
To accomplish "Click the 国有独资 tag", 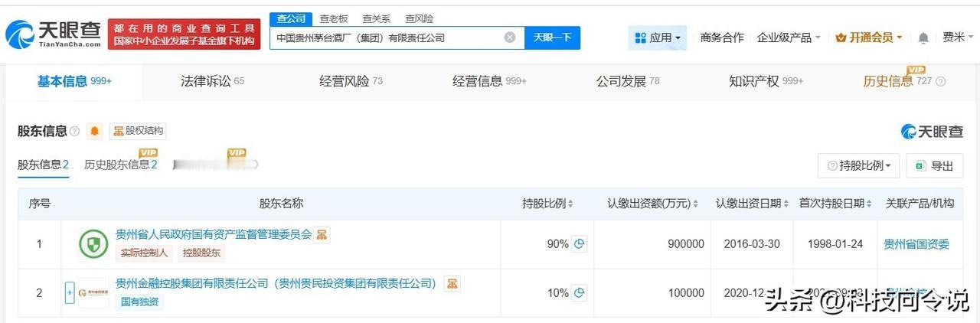I will (x=139, y=302).
